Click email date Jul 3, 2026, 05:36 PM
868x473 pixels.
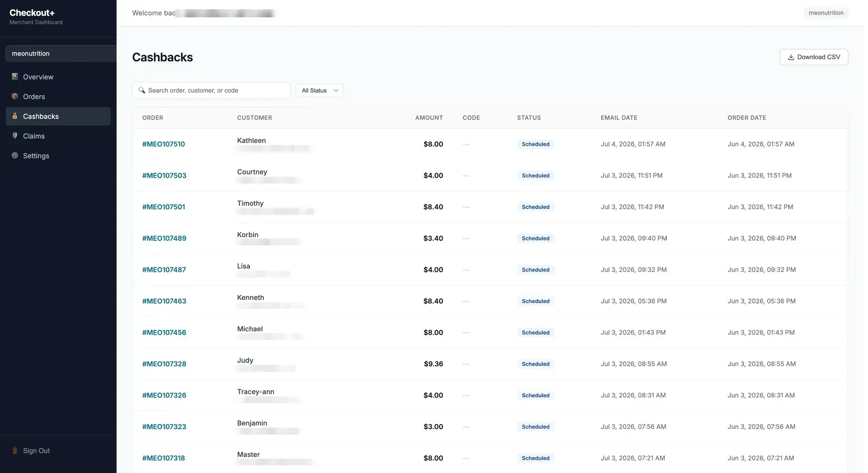pyautogui.click(x=633, y=301)
